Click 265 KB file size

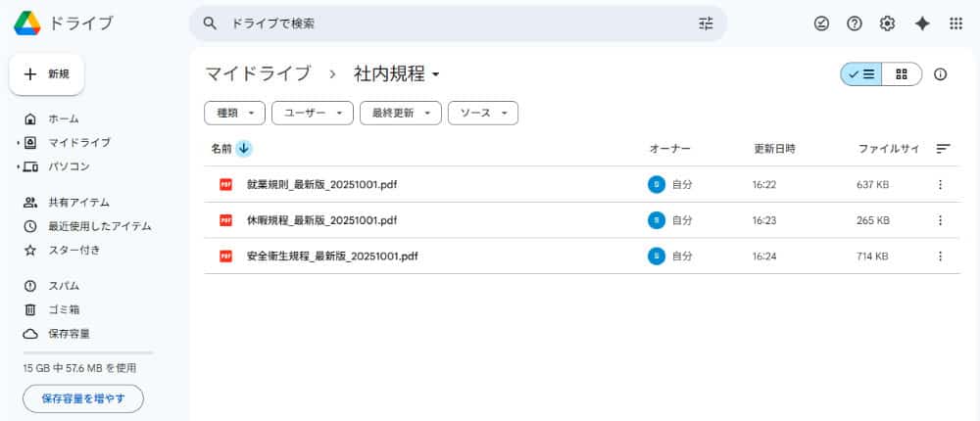point(873,220)
